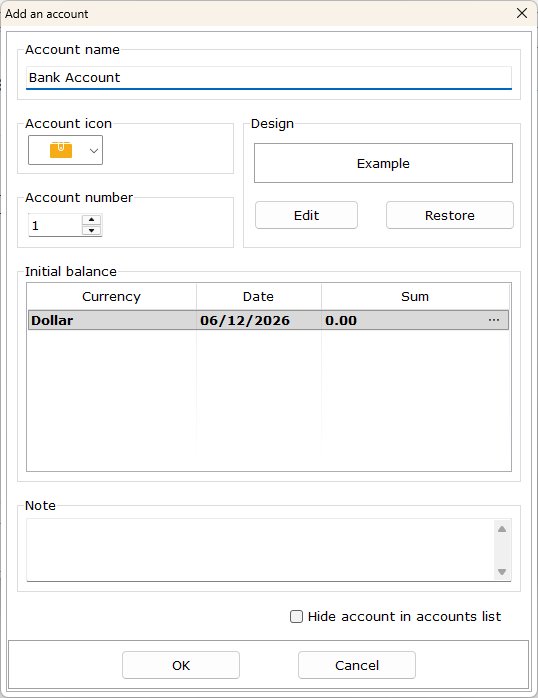Click the Sum column header

pyautogui.click(x=415, y=296)
